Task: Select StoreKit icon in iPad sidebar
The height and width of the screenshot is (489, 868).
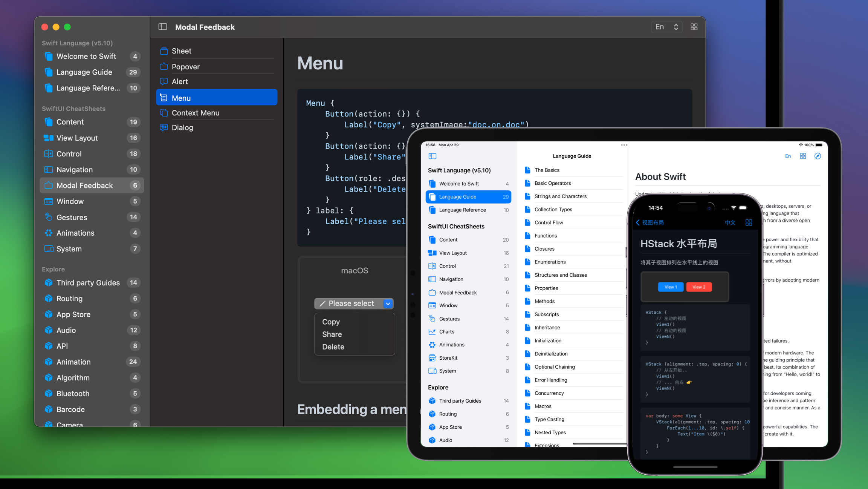Action: pos(432,358)
